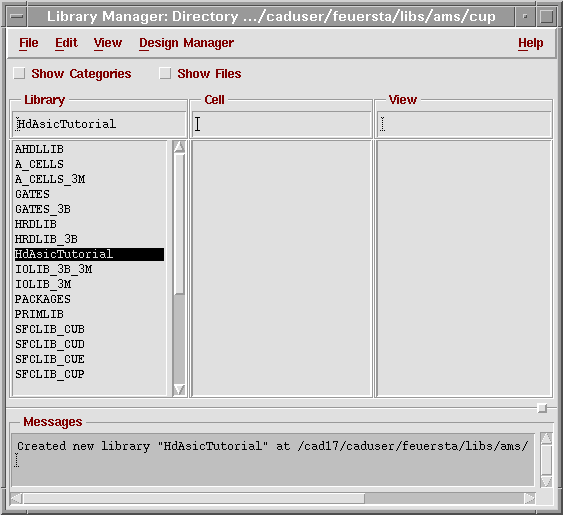Image resolution: width=563 pixels, height=515 pixels.
Task: Click the pane resize sash handle
Action: [x=542, y=408]
